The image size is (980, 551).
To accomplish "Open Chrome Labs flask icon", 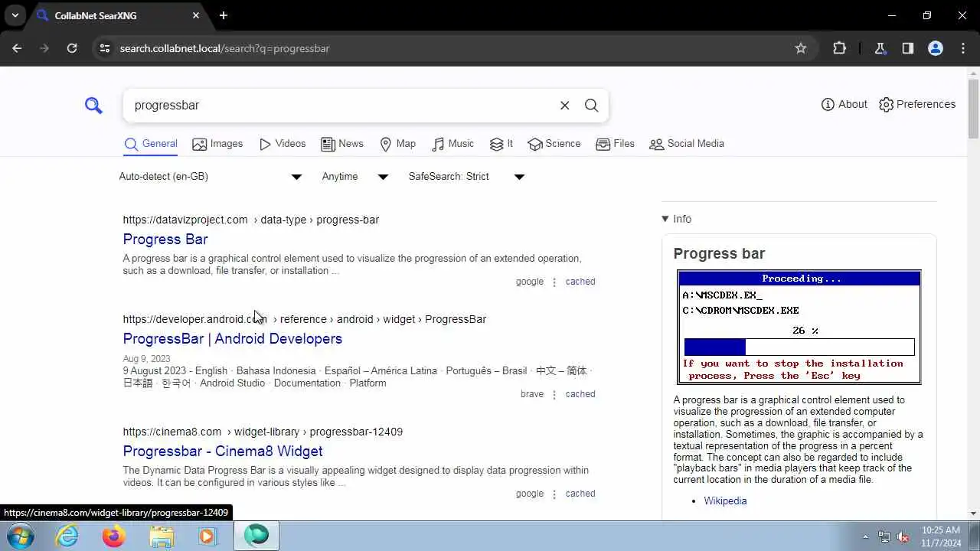I will 880,48.
